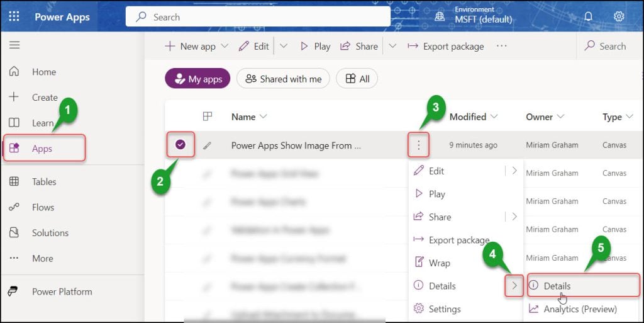
Task: Click the Wrap icon in context menu
Action: [419, 262]
